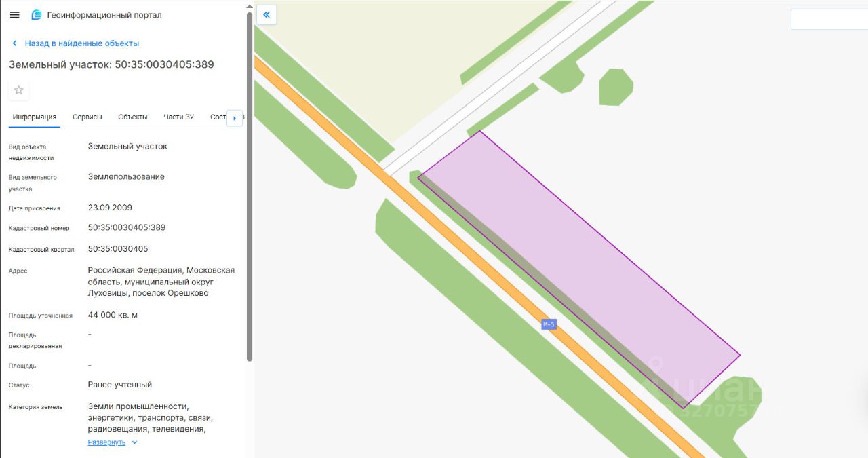The height and width of the screenshot is (458, 868).
Task: Select the Информация tab
Action: point(35,117)
